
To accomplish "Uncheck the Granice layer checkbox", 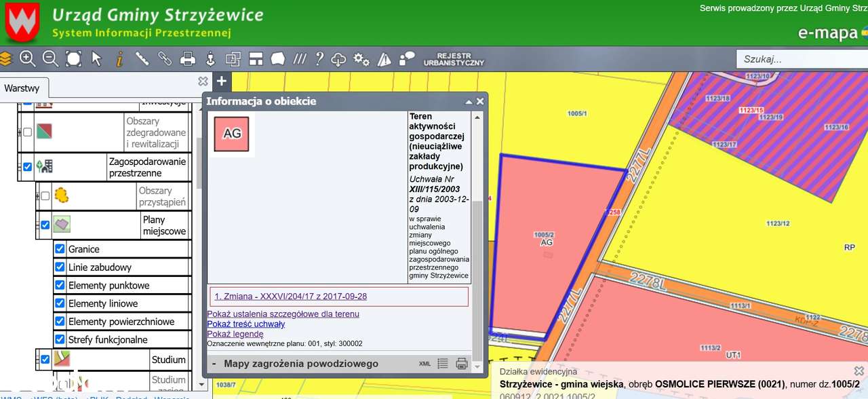I will point(60,249).
